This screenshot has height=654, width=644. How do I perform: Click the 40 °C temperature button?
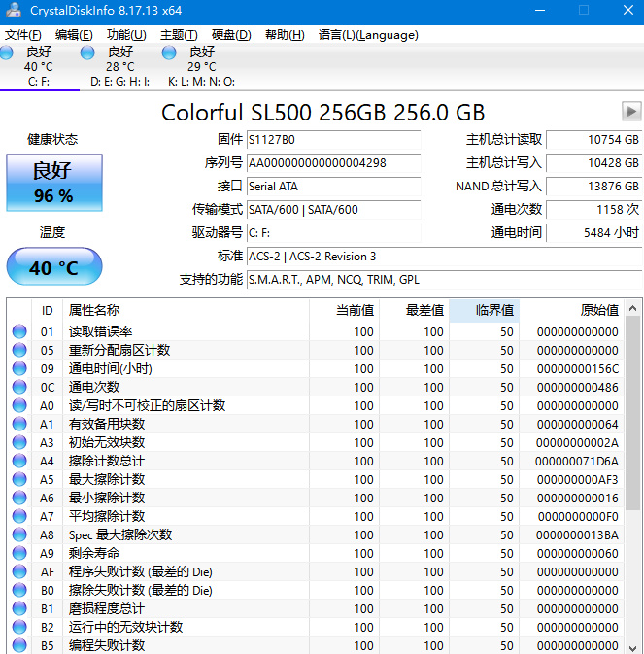(x=54, y=266)
